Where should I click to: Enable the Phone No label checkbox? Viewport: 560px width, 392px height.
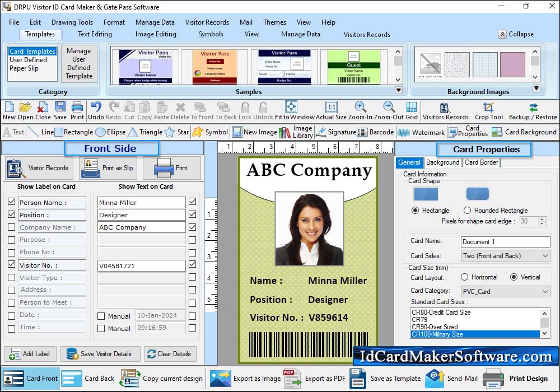(11, 253)
